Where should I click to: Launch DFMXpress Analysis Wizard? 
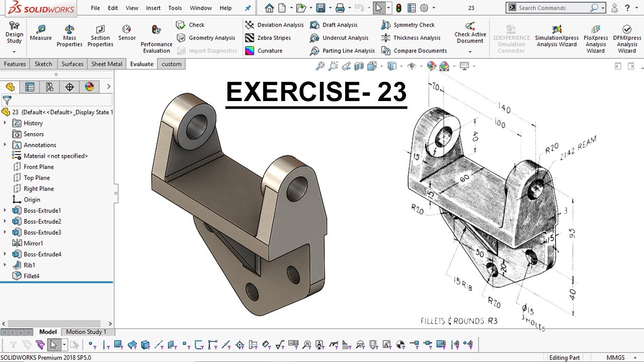point(627,39)
